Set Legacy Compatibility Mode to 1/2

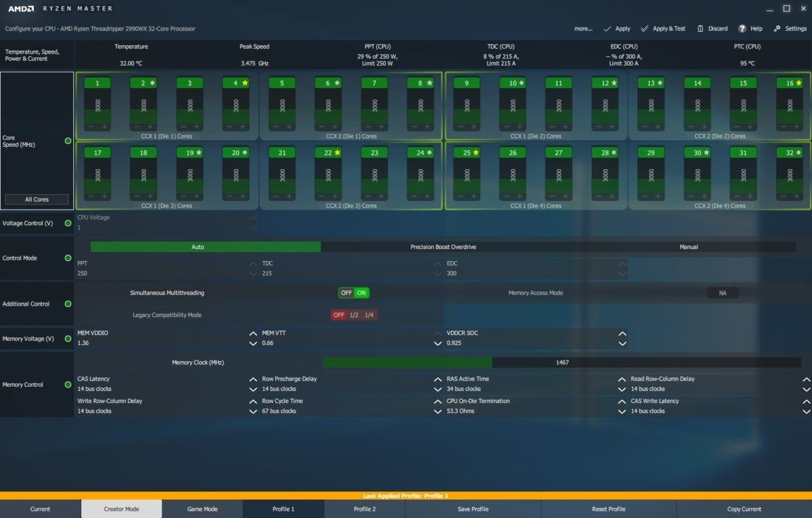coord(354,315)
